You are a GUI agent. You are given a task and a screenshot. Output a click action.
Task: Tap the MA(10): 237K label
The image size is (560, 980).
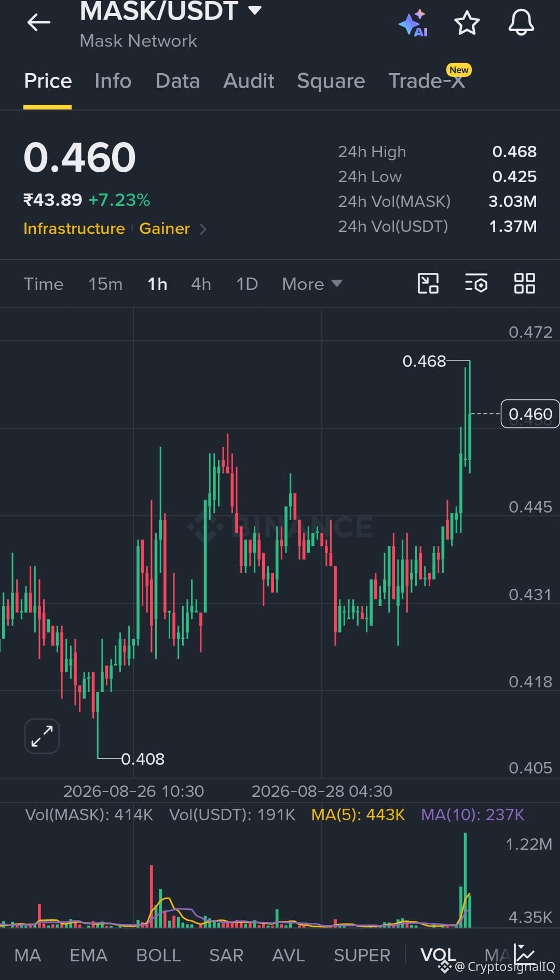473,815
